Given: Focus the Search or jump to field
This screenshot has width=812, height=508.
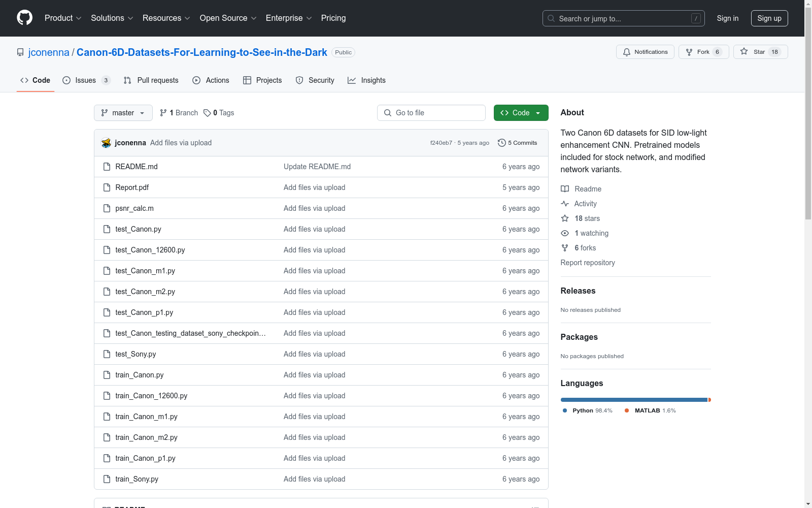Looking at the screenshot, I should click(x=624, y=18).
